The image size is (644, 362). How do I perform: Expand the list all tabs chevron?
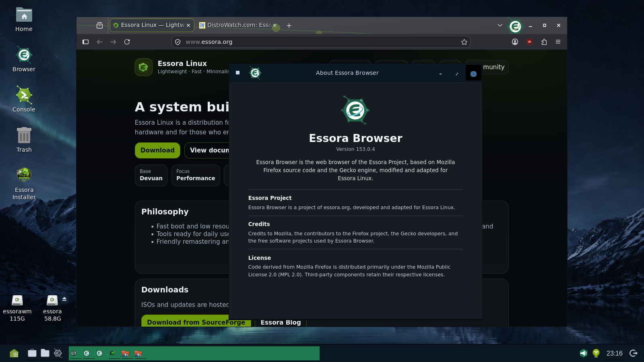pos(500,25)
